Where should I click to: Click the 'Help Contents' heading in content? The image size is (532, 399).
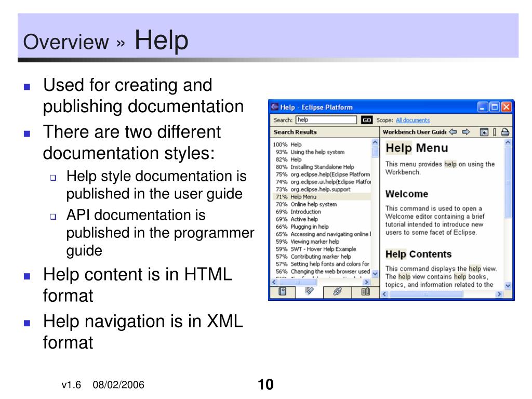tap(418, 254)
